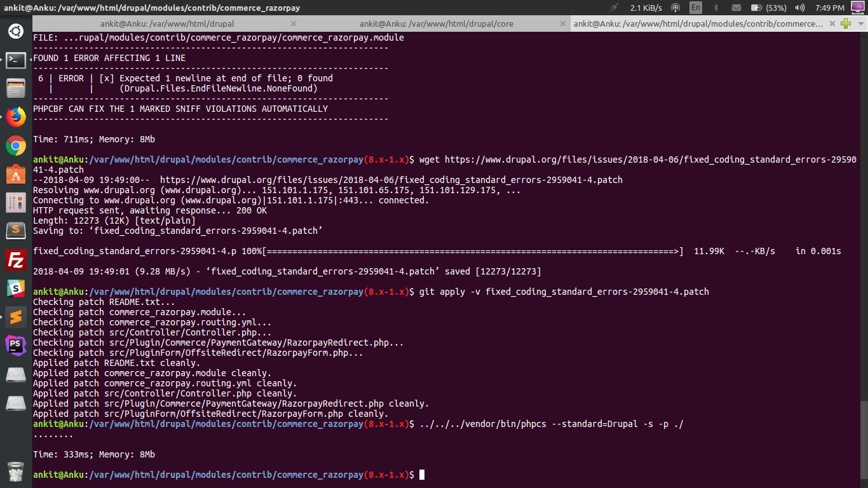This screenshot has width=868, height=488.
Task: Click the 2.1 KiB/s network speed indicator
Action: click(646, 8)
